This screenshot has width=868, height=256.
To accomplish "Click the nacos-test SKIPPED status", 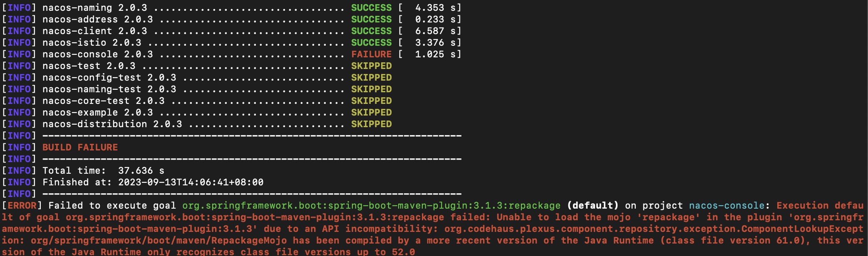I will coord(371,66).
